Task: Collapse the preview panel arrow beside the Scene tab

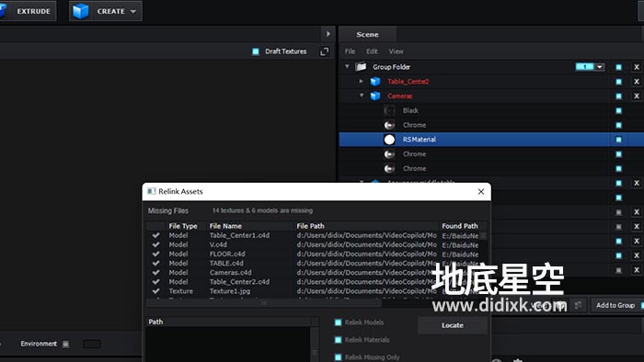Action: [x=328, y=34]
